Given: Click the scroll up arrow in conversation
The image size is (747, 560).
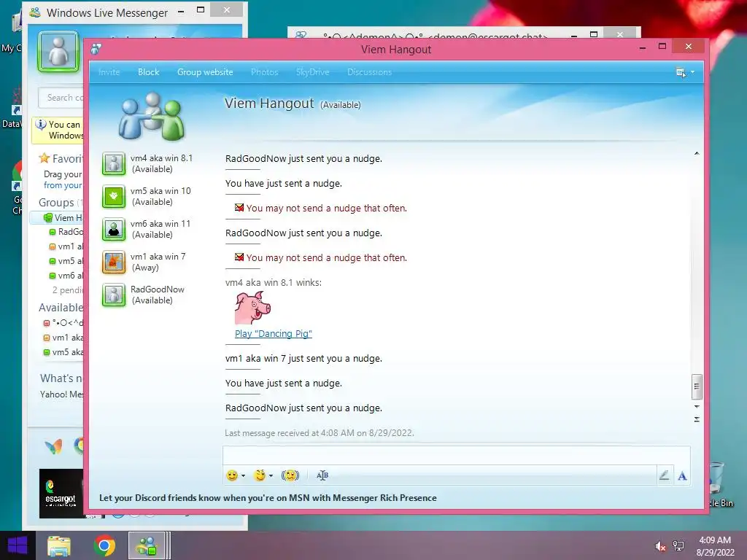Looking at the screenshot, I should (x=697, y=153).
